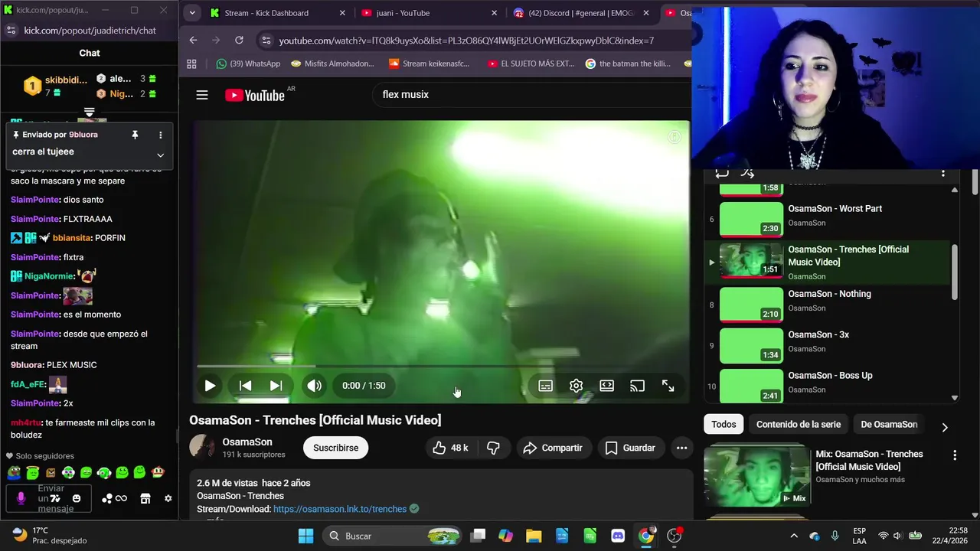Open the EL SUJETO MÁS EXT bookmark
The image size is (980, 551).
tap(531, 64)
